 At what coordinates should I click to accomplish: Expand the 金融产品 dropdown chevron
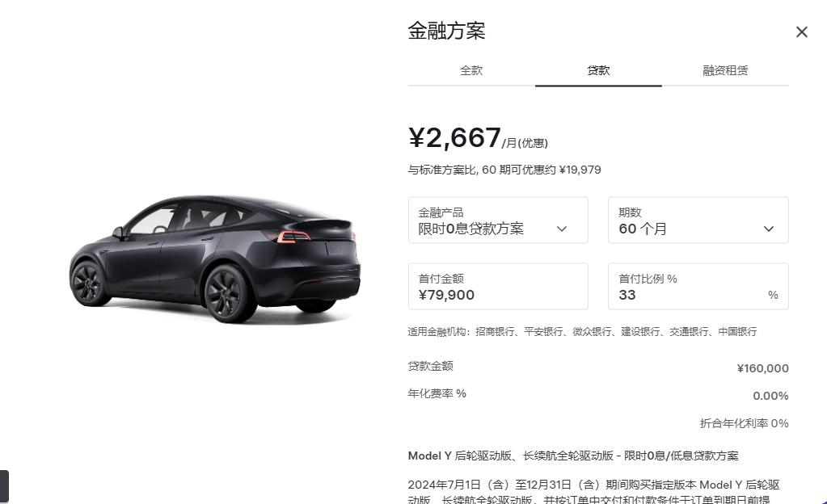562,229
